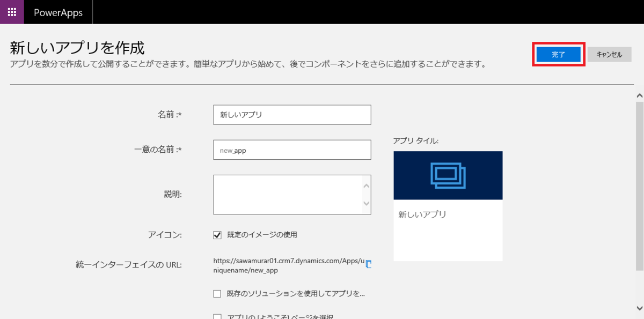Click the down arrow in the 説明 box

[367, 203]
